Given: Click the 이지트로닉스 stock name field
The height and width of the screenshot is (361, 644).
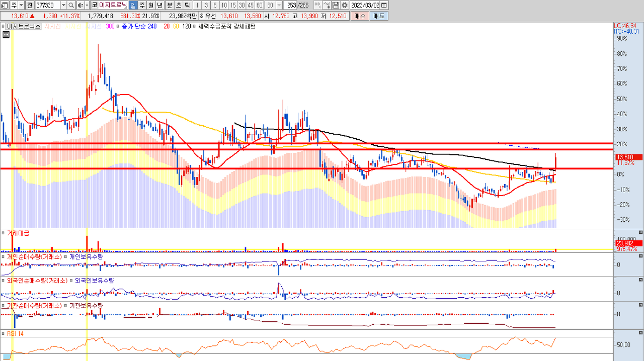Looking at the screenshot, I should [x=113, y=5].
